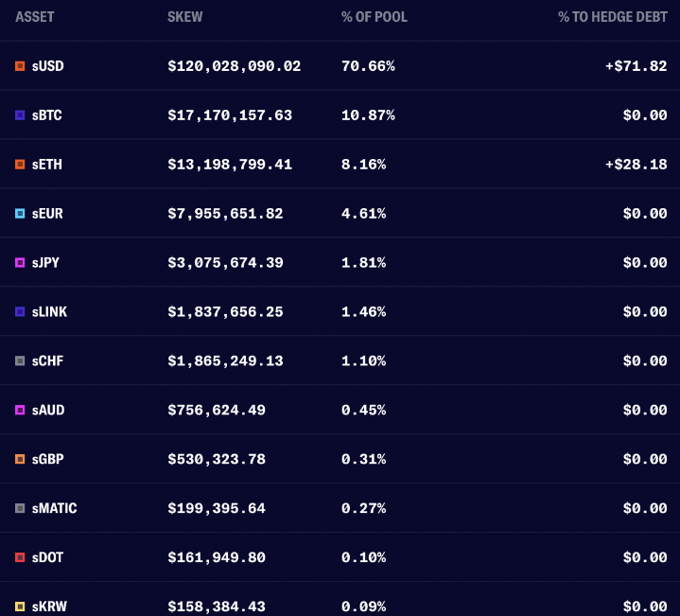Click the light blue sEUR color square
The height and width of the screenshot is (616, 680).
pos(20,214)
